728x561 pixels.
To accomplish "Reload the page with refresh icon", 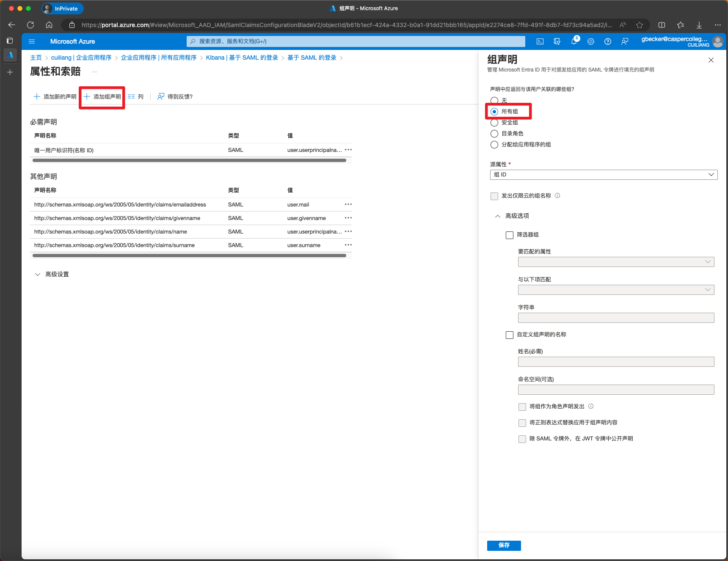I will click(x=30, y=25).
